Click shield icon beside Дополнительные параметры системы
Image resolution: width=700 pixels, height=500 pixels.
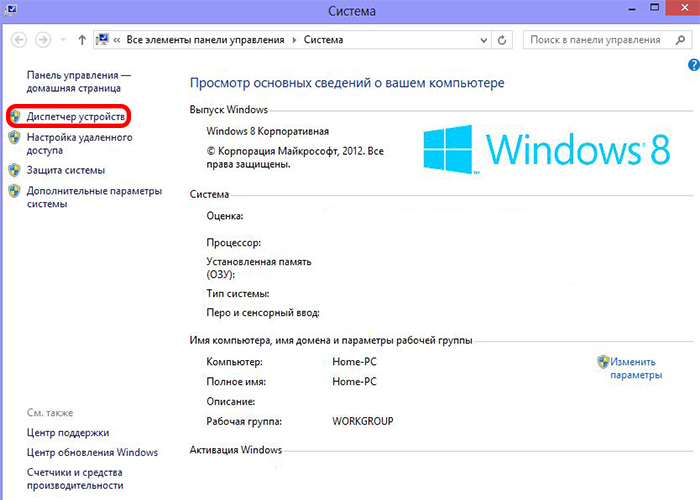(14, 191)
